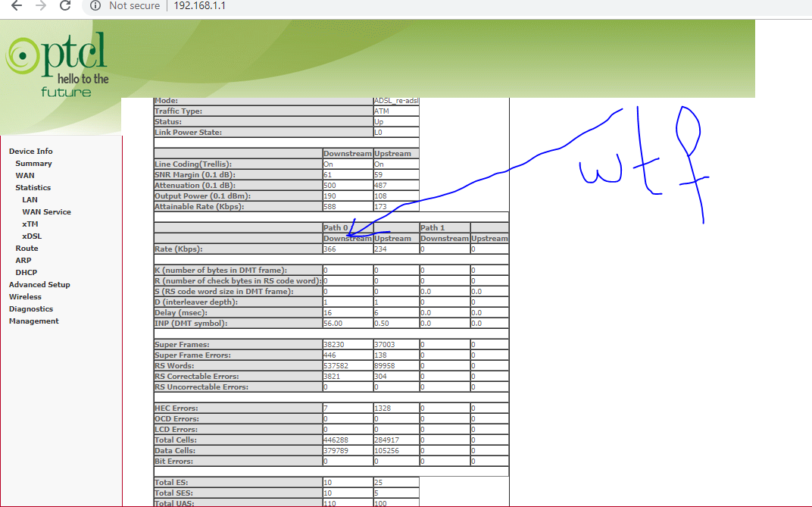Open Device Info menu
This screenshot has width=812, height=507.
30,152
